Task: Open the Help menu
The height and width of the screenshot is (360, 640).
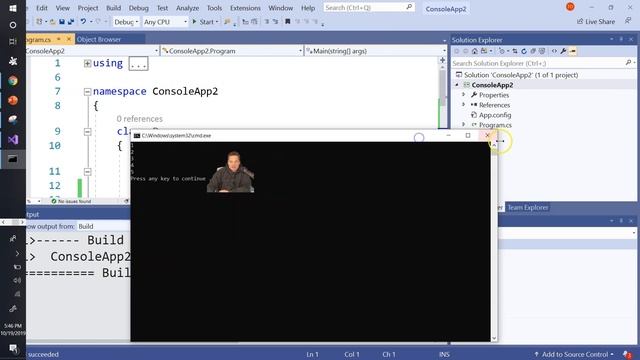Action: (x=308, y=8)
